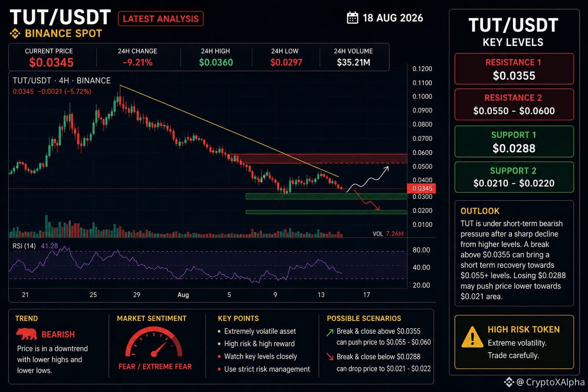Image resolution: width=588 pixels, height=392 pixels.
Task: Click the key point High risk & high reward
Action: coord(259,344)
